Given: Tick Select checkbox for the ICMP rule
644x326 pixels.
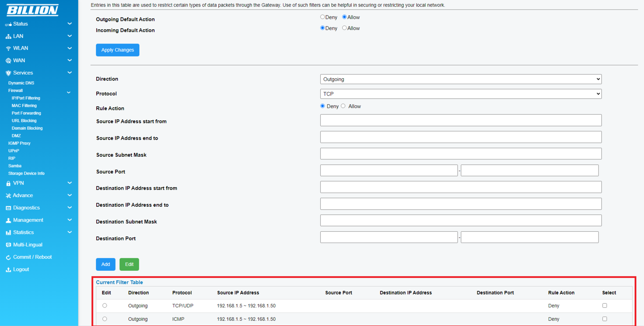Looking at the screenshot, I should click(x=605, y=319).
